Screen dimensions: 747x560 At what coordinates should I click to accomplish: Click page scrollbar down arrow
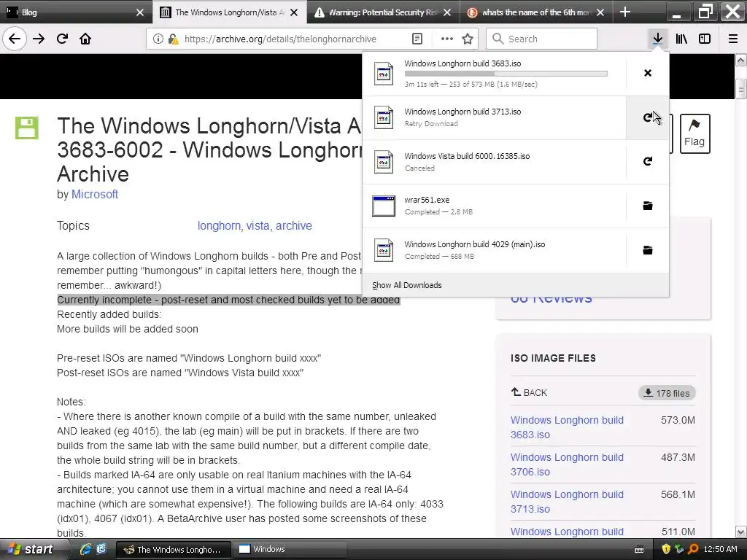[741, 532]
